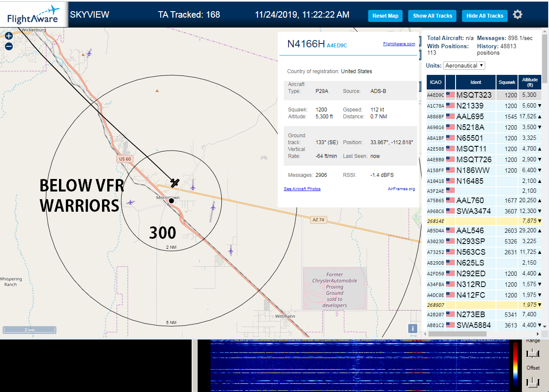
Task: Select the black tracked aircraft icon near Morristown
Action: point(174,182)
